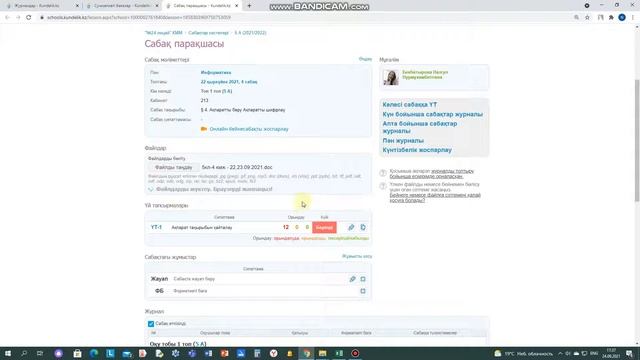Click the teacher profile photo
Image resolution: width=640 pixels, height=360 pixels.
[391, 77]
